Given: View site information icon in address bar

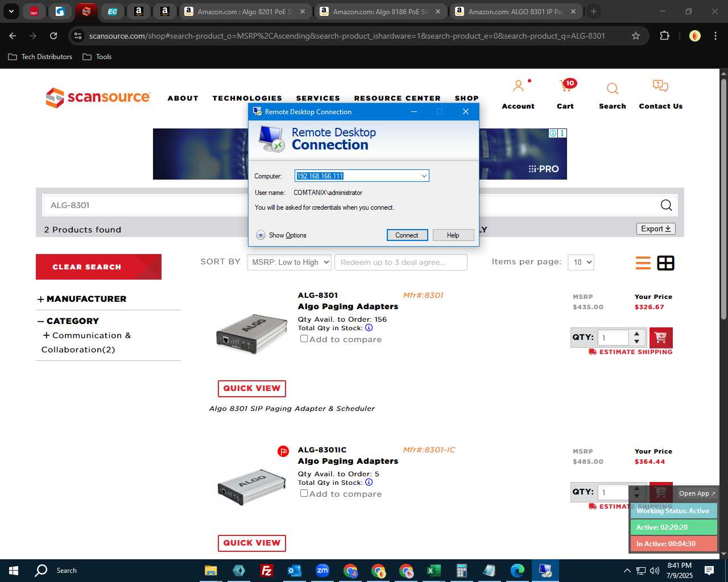Looking at the screenshot, I should pyautogui.click(x=78, y=36).
